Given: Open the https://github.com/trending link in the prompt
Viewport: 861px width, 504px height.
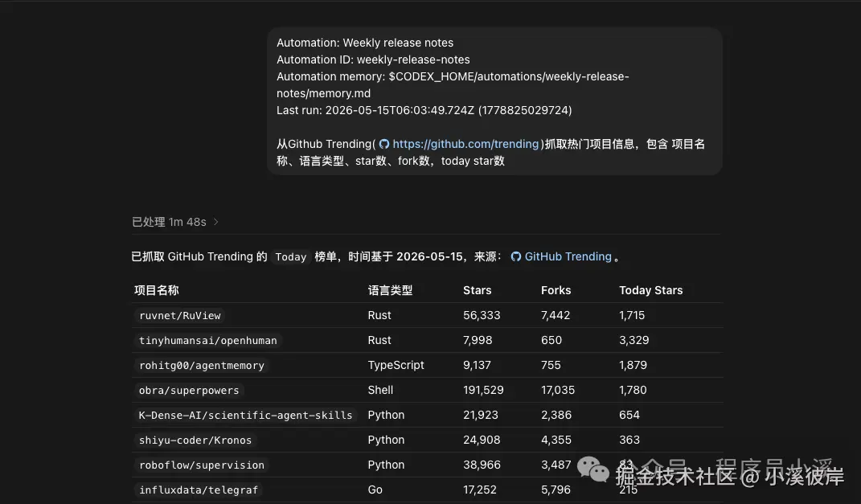Looking at the screenshot, I should (x=465, y=144).
